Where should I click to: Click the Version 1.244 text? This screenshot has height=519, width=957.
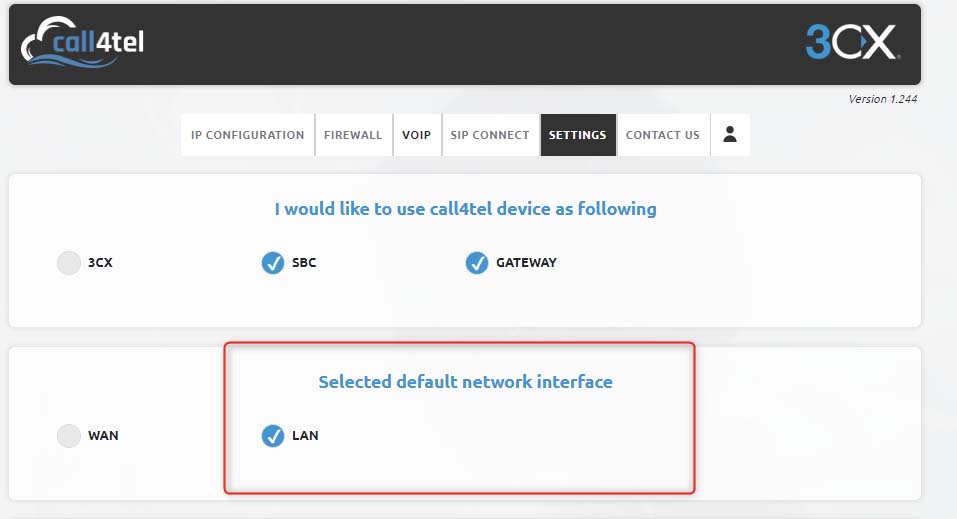[x=883, y=99]
